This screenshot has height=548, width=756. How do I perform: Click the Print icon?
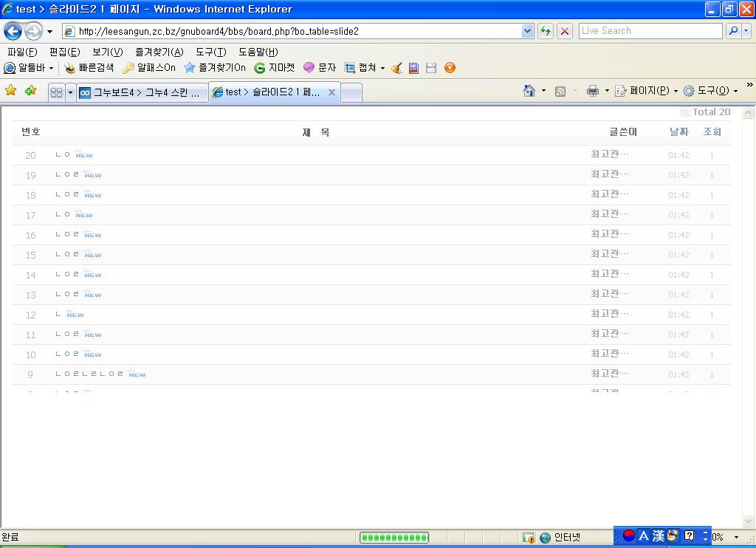592,91
